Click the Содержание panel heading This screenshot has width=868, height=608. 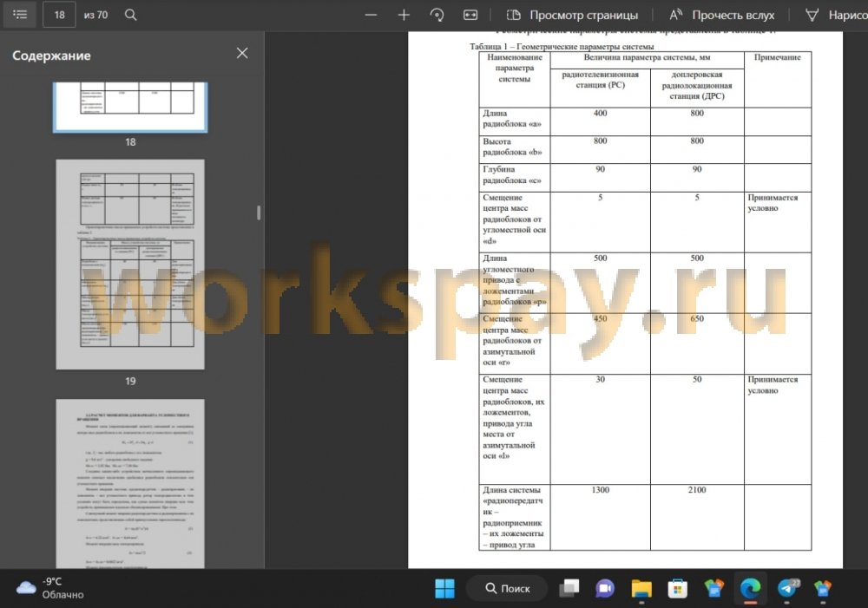click(51, 56)
